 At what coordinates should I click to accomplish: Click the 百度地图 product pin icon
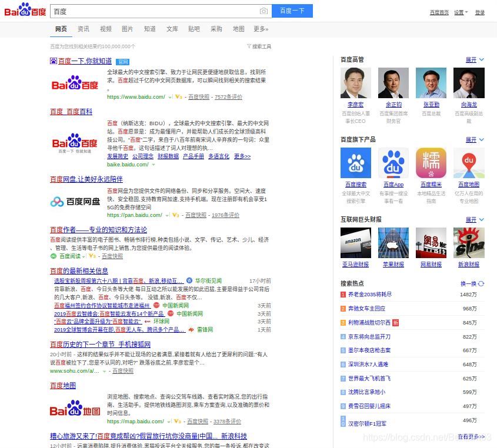(x=468, y=163)
